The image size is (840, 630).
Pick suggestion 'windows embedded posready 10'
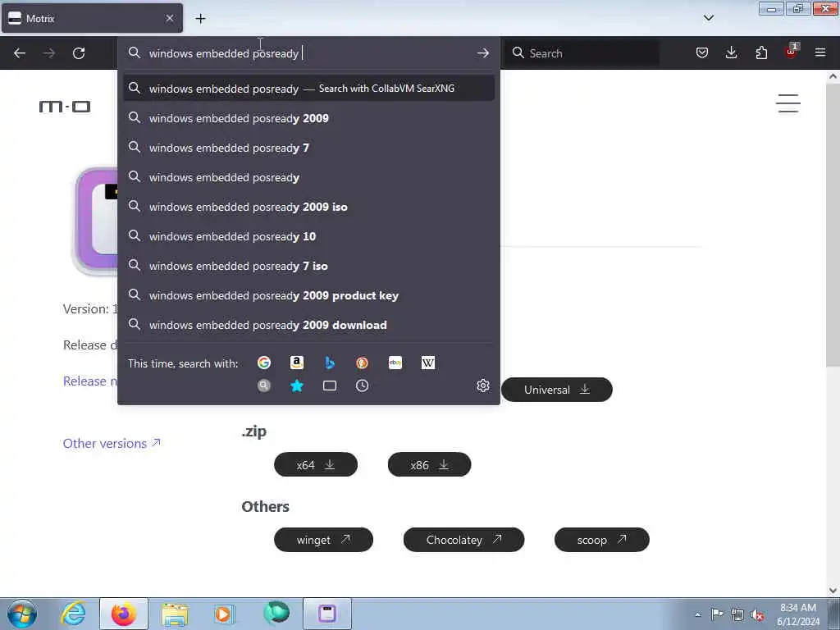pos(308,235)
